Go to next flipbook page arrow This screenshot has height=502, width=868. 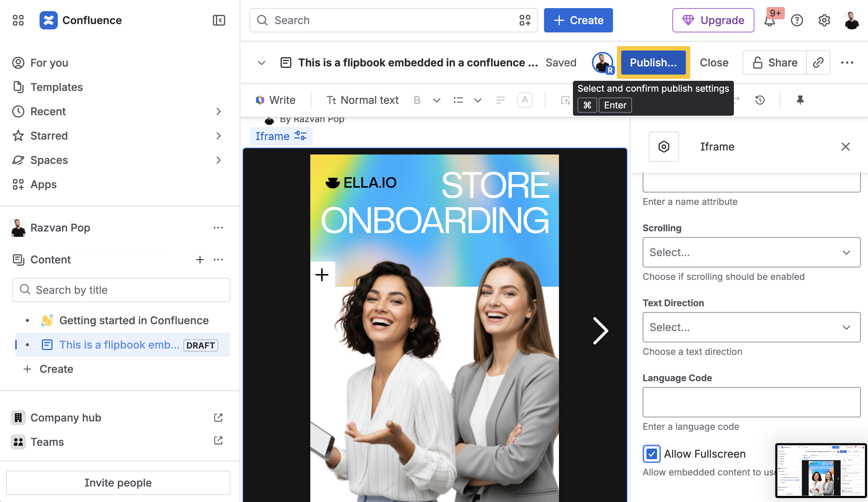click(x=601, y=331)
